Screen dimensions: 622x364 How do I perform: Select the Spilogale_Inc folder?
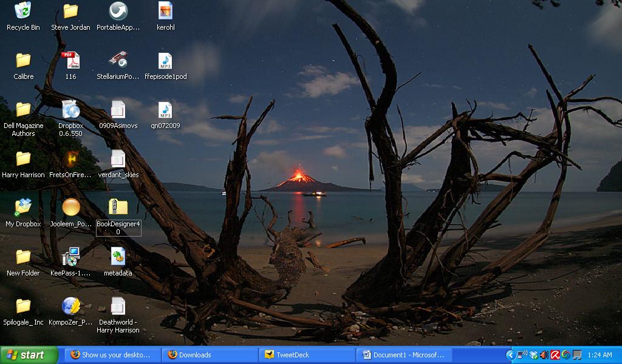(x=24, y=306)
